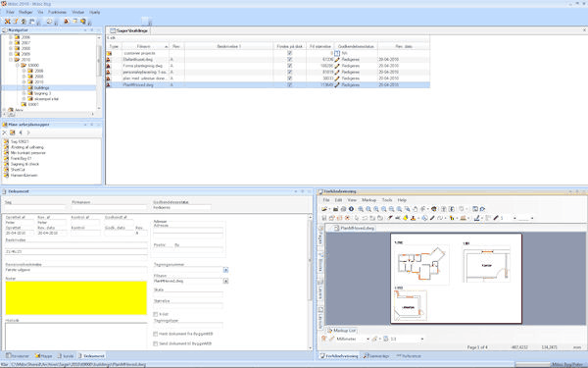The image size is (588, 368).
Task: Check 'Hent dokument fra ByggeWEB'
Action: pos(155,334)
